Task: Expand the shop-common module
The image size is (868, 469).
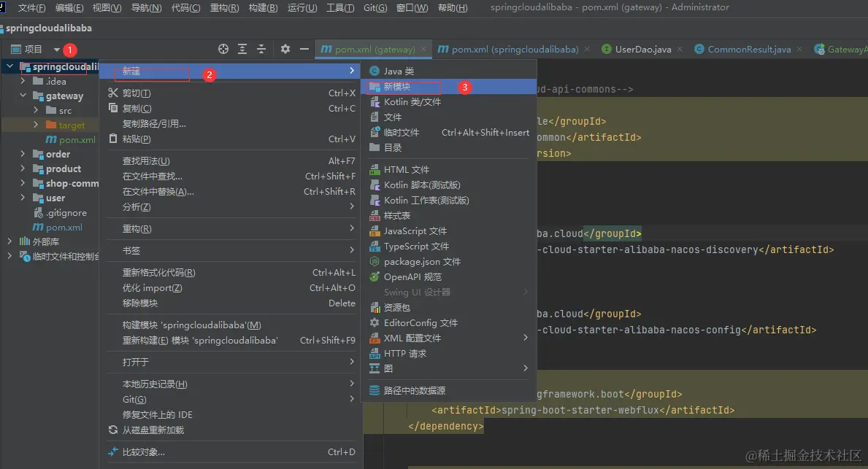Action: 23,183
